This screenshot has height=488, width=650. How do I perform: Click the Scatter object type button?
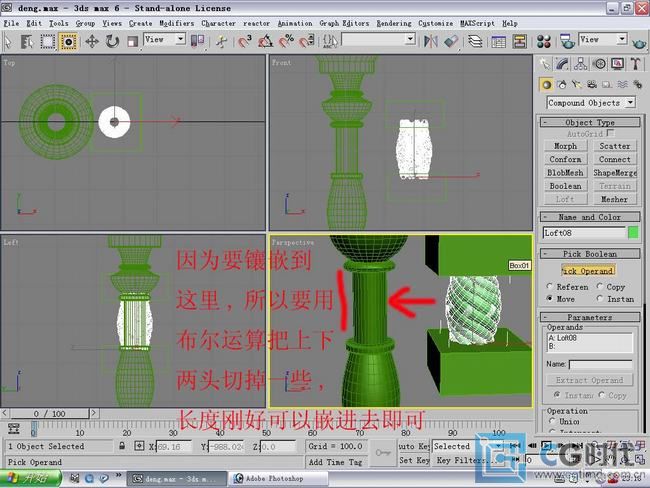[x=614, y=146]
